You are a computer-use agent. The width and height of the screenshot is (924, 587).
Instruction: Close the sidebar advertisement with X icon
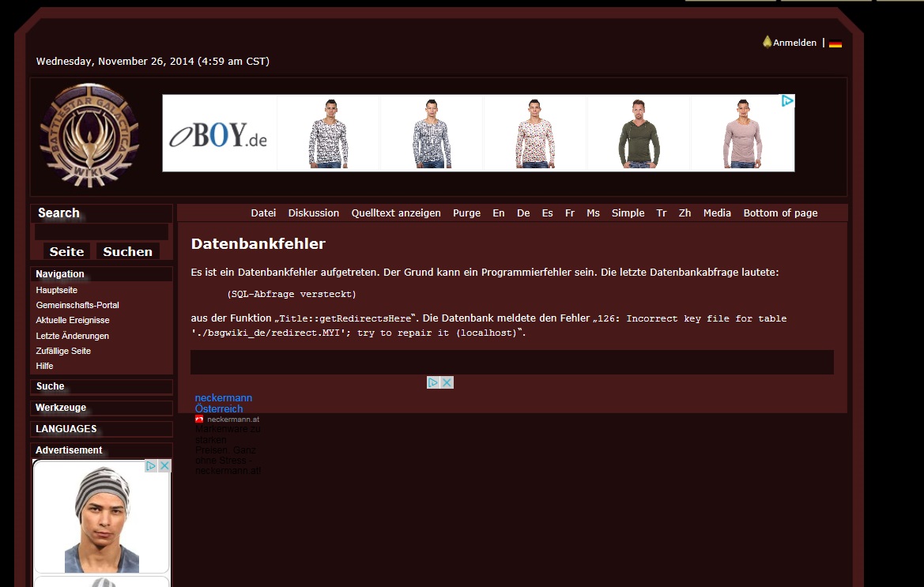[x=164, y=466]
